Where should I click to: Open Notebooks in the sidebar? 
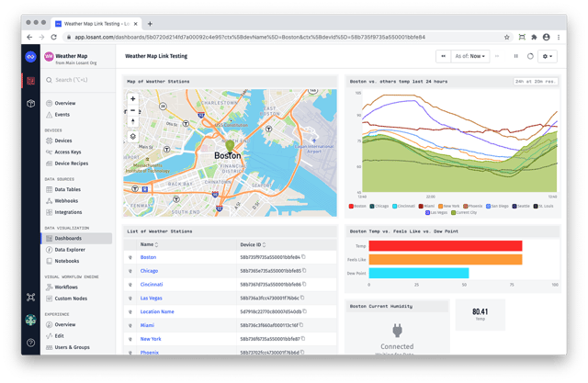pyautogui.click(x=67, y=261)
